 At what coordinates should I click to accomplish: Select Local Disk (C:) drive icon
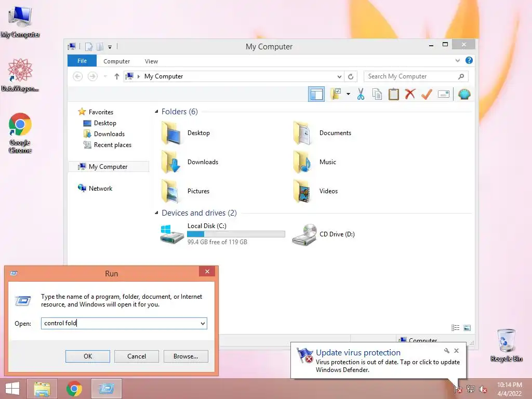point(172,234)
